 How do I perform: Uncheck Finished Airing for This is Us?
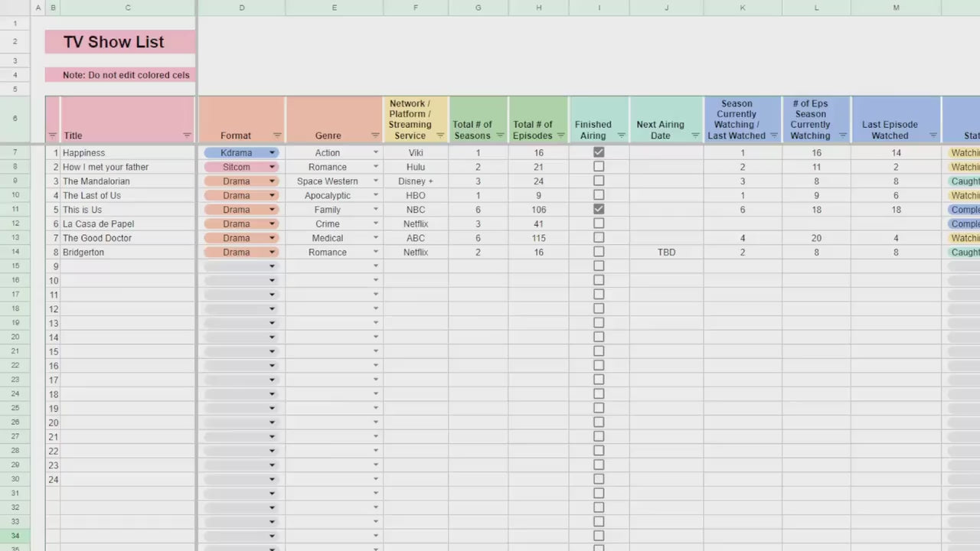pos(599,209)
